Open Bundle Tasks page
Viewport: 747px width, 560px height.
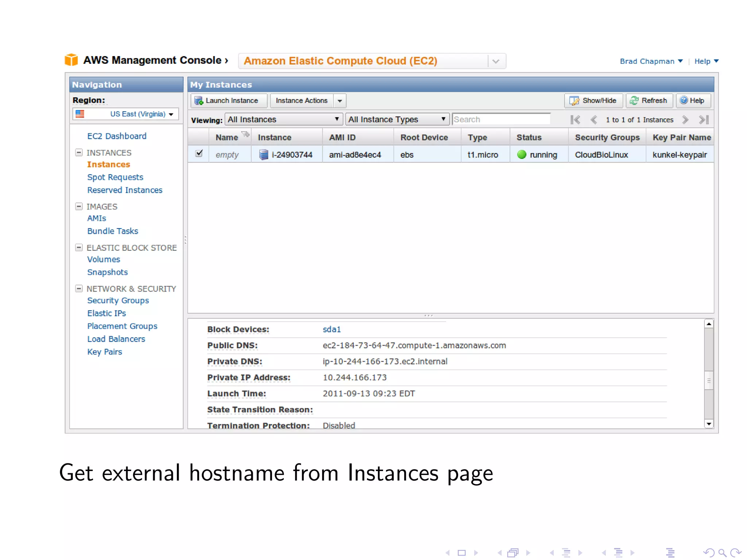click(x=112, y=231)
